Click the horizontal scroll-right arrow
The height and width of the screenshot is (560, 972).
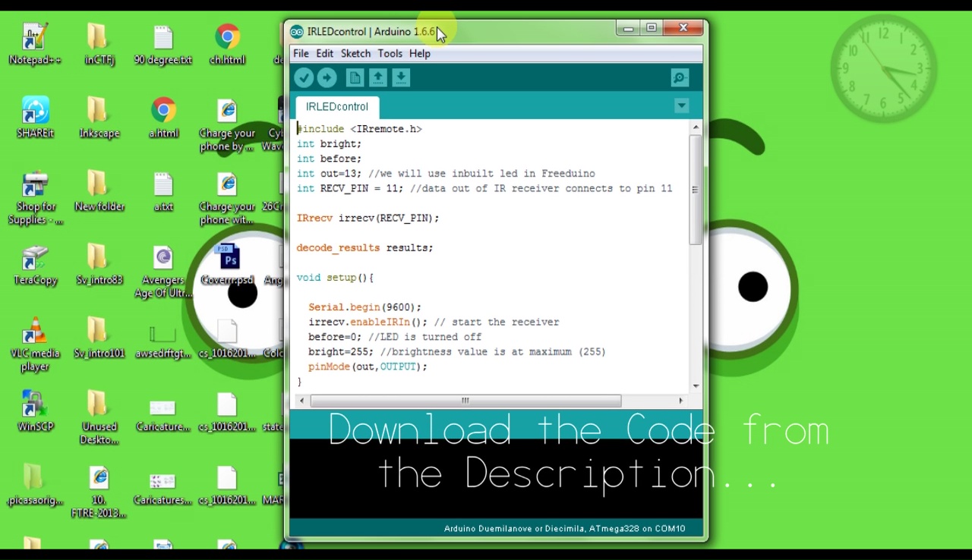[x=680, y=401]
